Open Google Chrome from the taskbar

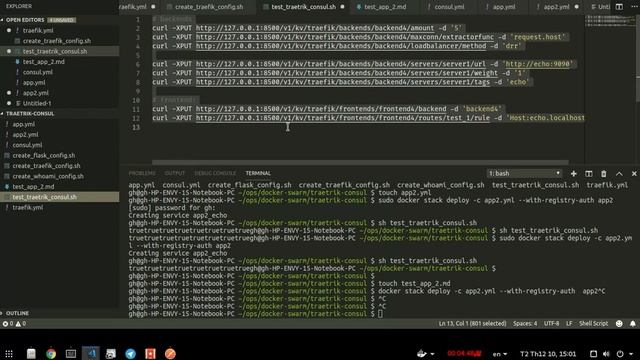tap(51, 353)
